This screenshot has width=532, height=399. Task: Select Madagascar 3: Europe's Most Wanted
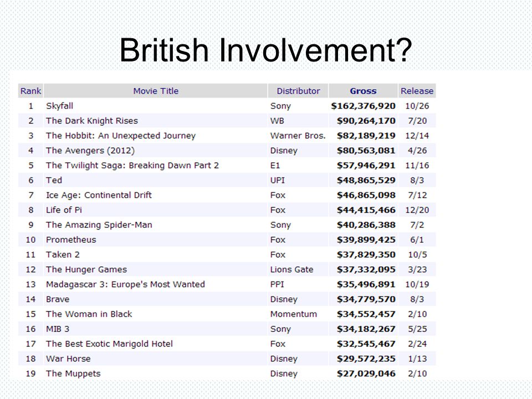pyautogui.click(x=126, y=284)
